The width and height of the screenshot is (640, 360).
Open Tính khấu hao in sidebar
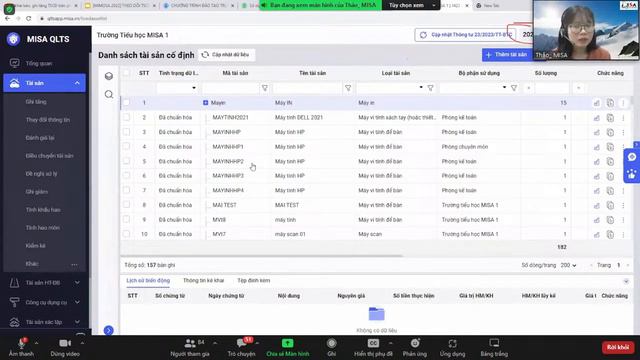pos(43,210)
